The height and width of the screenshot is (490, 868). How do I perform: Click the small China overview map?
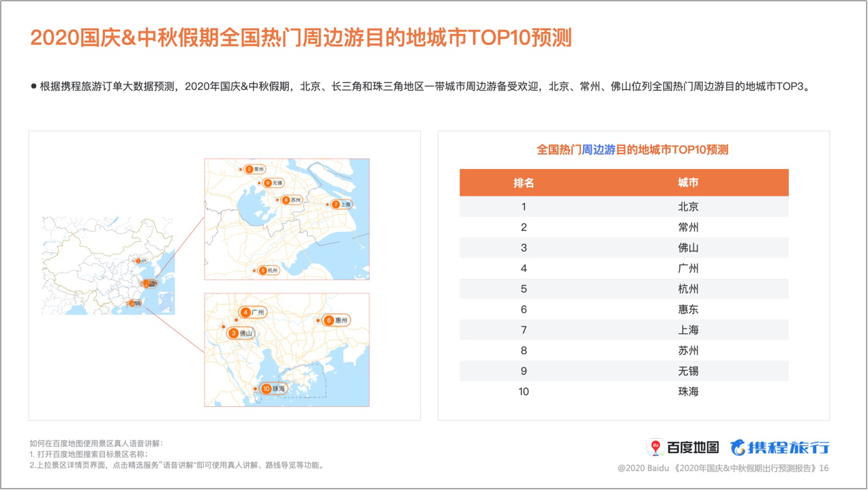coord(108,266)
